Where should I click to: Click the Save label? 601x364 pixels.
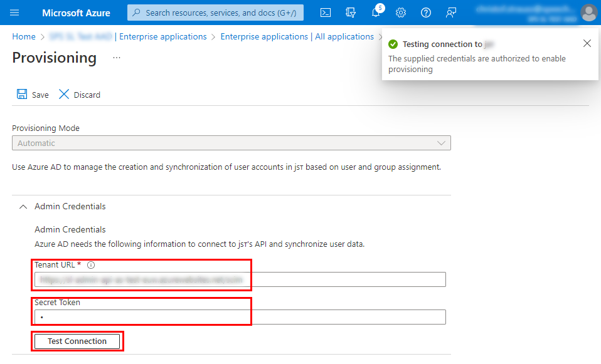(40, 95)
